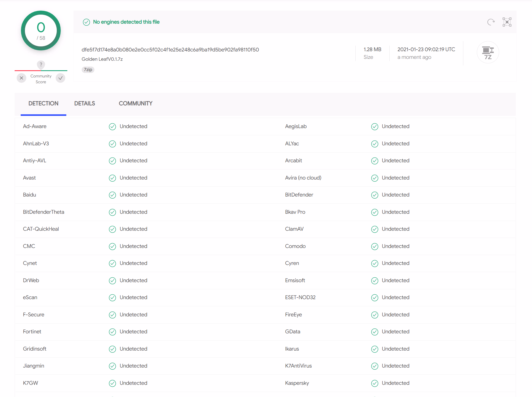Click the Kaspersky undetected check icon
This screenshot has width=532, height=397.
(375, 383)
